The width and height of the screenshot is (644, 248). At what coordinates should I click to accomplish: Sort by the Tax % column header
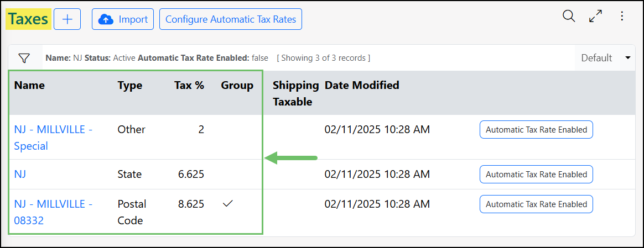(189, 85)
